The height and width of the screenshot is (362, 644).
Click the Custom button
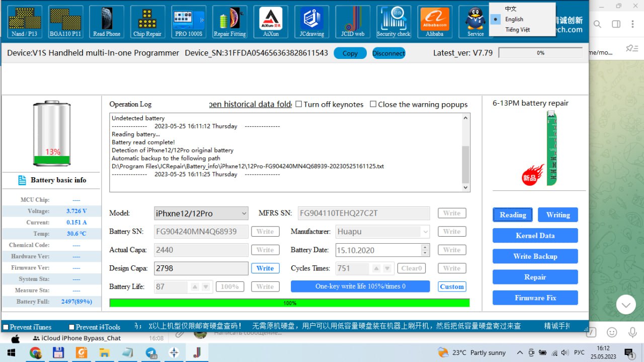452,286
